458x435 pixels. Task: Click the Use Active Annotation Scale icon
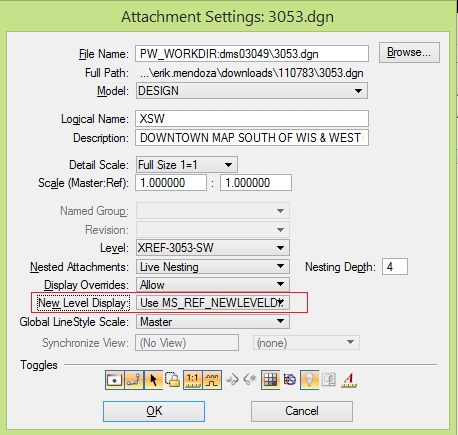[349, 380]
